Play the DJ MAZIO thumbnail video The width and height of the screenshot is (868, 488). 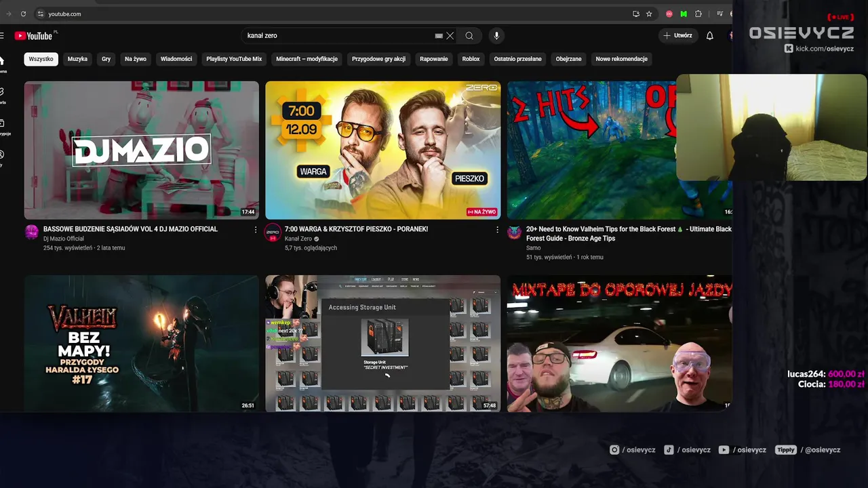pyautogui.click(x=142, y=150)
